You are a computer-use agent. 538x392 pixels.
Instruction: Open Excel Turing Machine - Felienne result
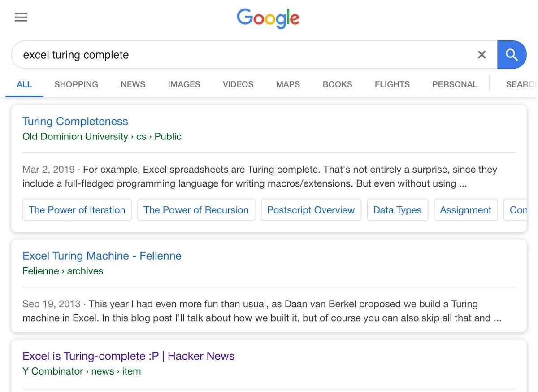[x=102, y=256]
